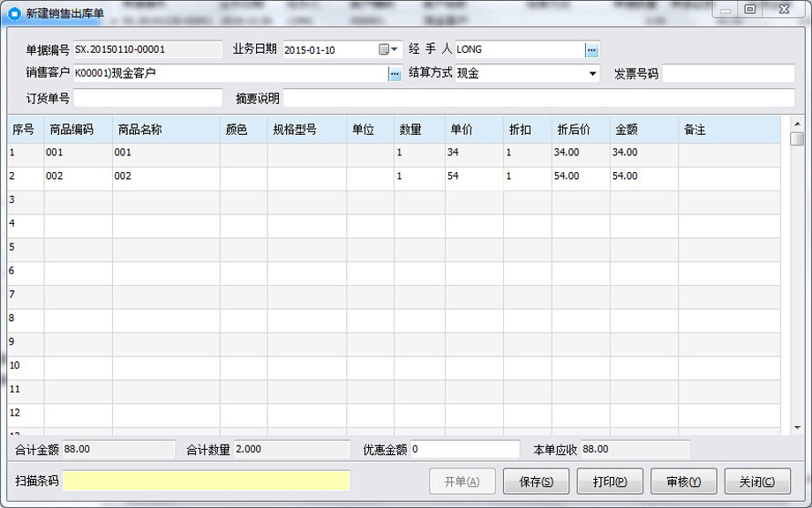Image resolution: width=812 pixels, height=508 pixels.
Task: Browse handler list with ellipsis icon
Action: pyautogui.click(x=591, y=50)
